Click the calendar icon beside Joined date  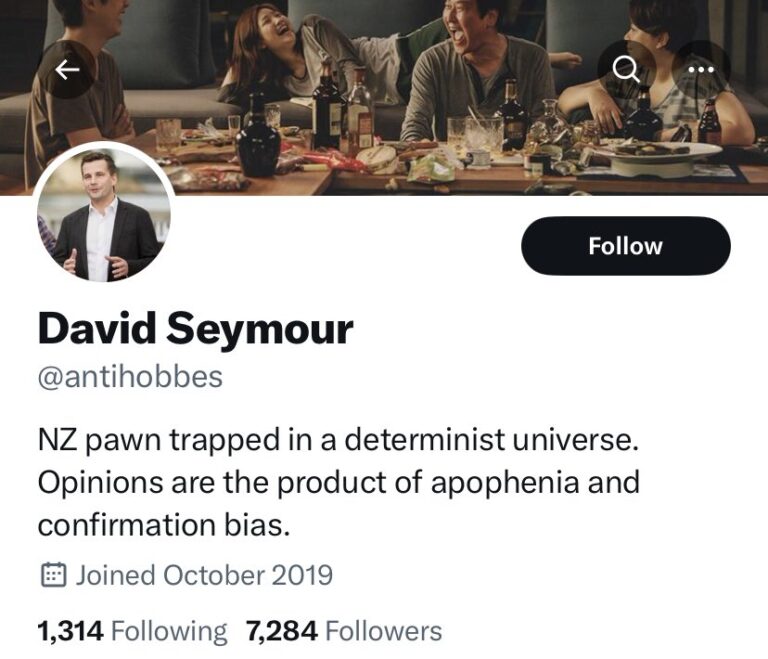53,575
